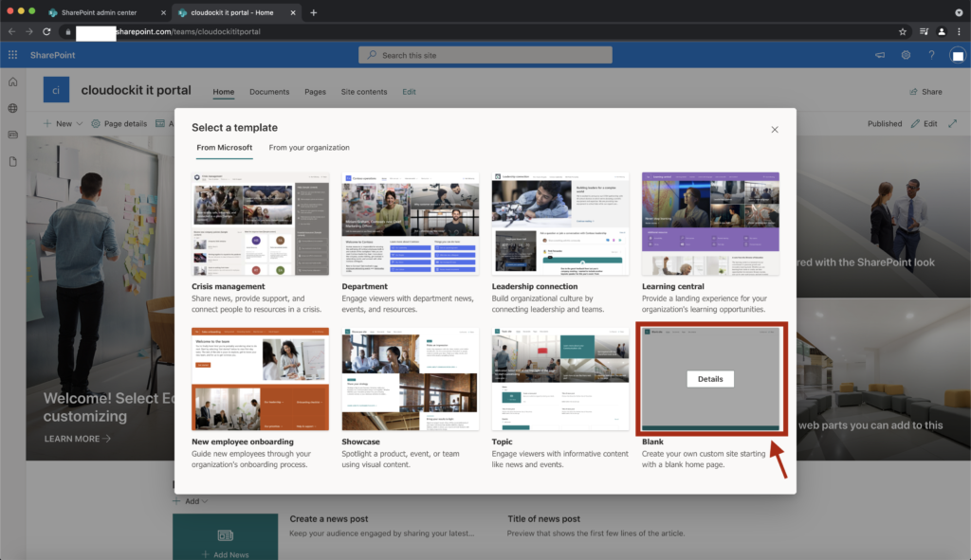Image resolution: width=971 pixels, height=560 pixels.
Task: Open Home in site navigation
Action: pos(224,92)
